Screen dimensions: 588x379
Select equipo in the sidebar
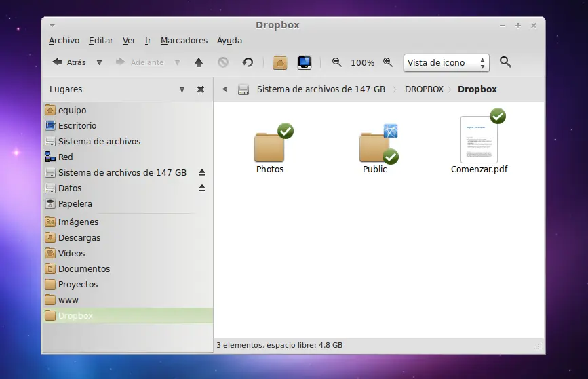[128, 111]
